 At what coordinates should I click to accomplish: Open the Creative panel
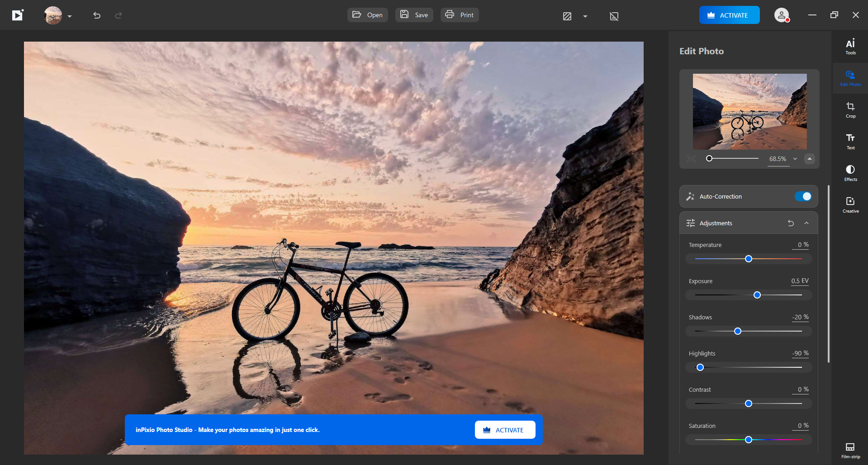coord(850,204)
